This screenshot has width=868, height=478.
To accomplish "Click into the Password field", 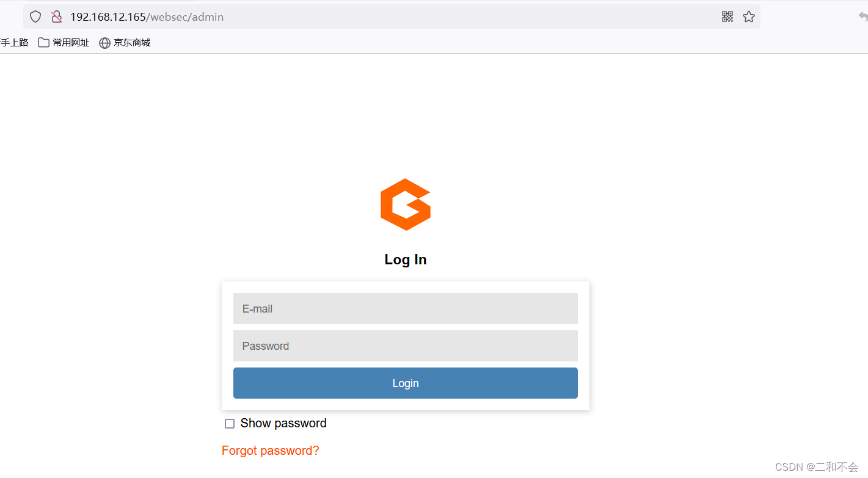I will (406, 346).
